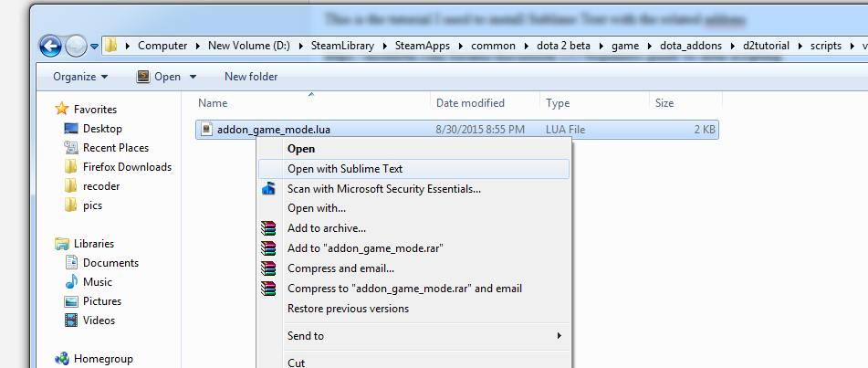Click the Desktop icon in Favorites
Screen dimensions: 868x368
click(x=71, y=129)
